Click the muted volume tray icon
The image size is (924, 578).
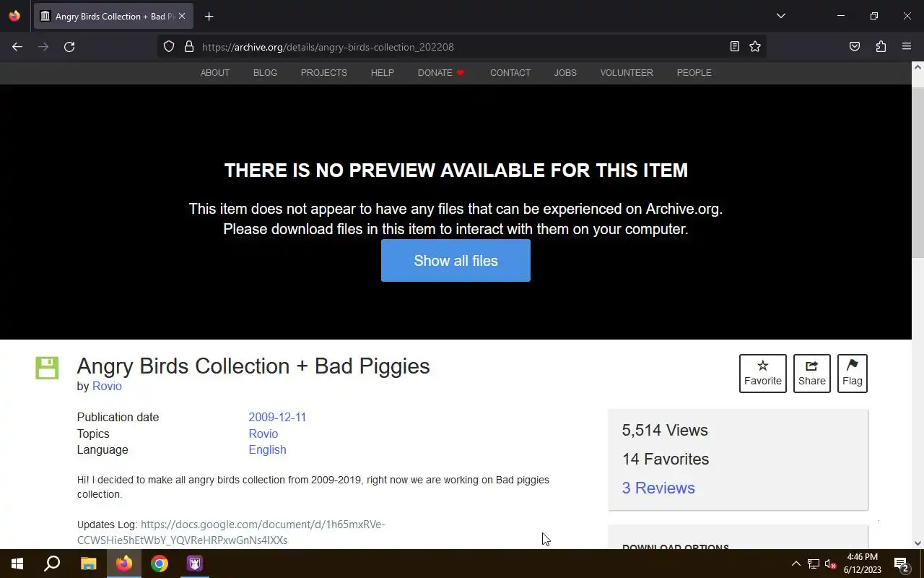pos(830,564)
